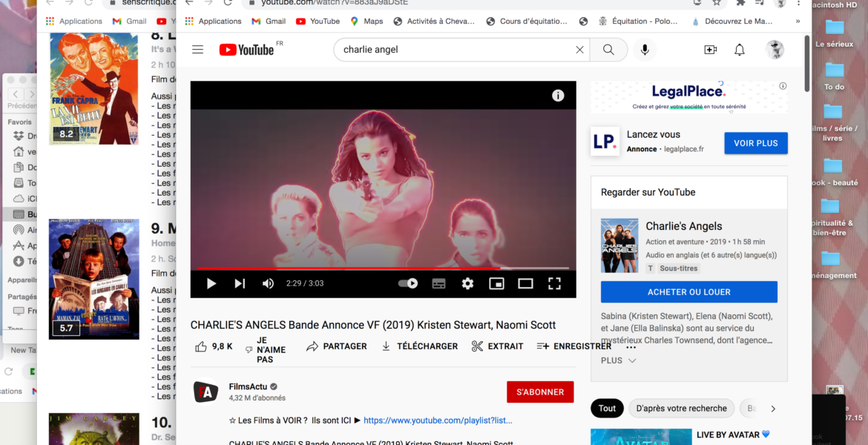
Task: Enter fullscreen mode
Action: click(554, 283)
